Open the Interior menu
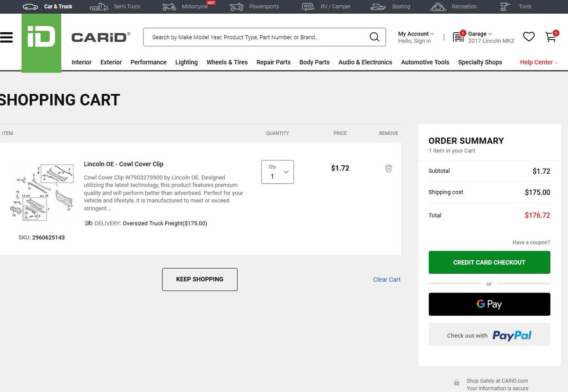 pyautogui.click(x=81, y=62)
